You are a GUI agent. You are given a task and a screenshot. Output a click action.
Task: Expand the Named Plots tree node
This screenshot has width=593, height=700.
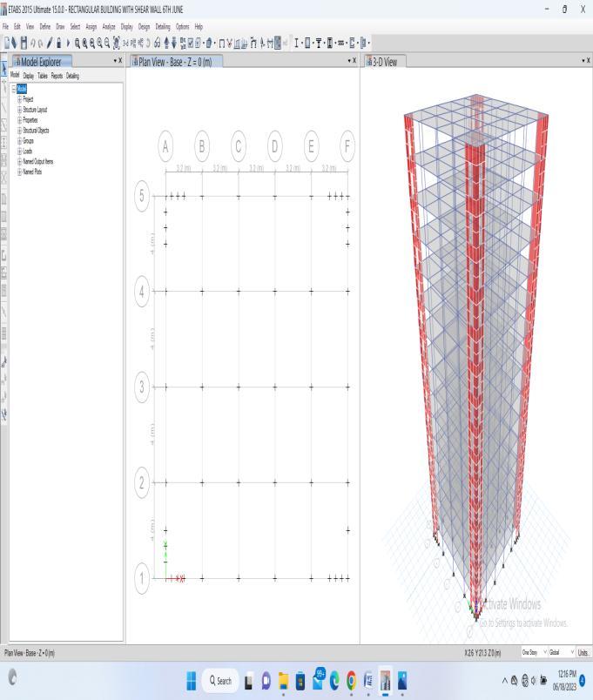[19, 172]
